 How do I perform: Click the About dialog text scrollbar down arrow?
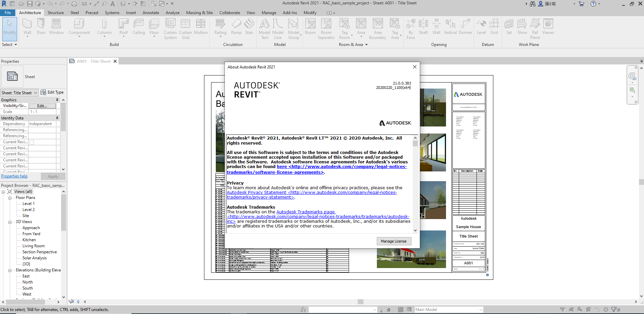coord(415,230)
